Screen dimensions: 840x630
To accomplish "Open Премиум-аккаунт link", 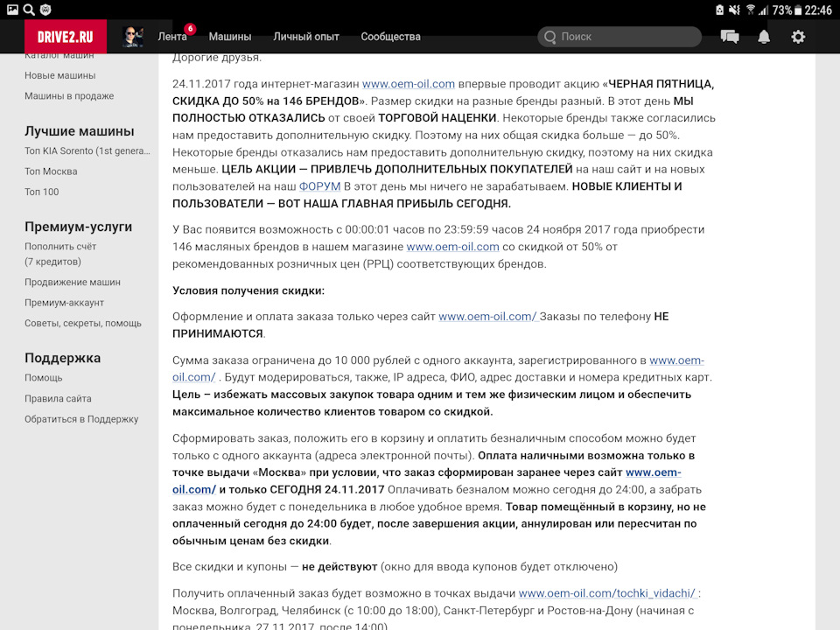I will [64, 303].
